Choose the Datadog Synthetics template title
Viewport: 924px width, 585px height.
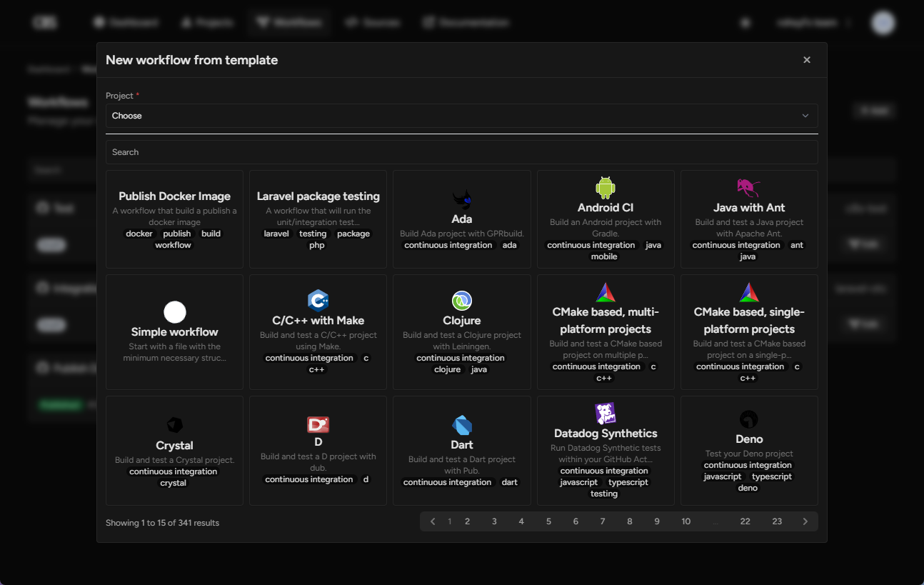click(x=606, y=434)
